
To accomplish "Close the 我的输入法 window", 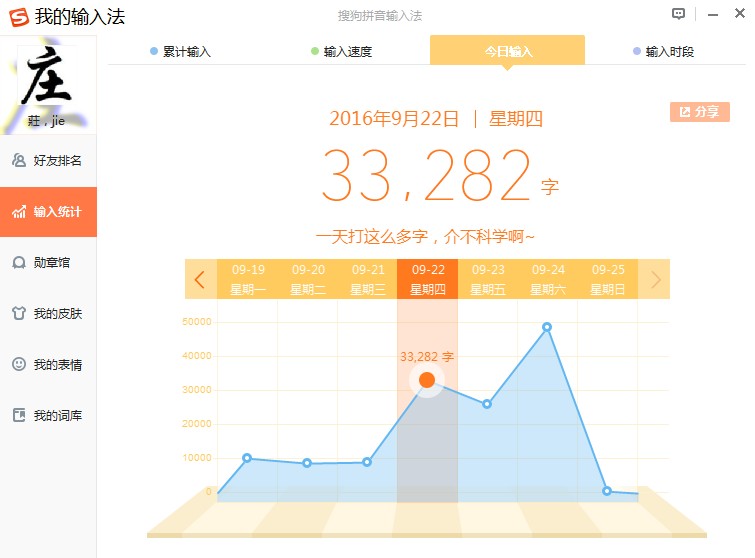I will coord(740,13).
